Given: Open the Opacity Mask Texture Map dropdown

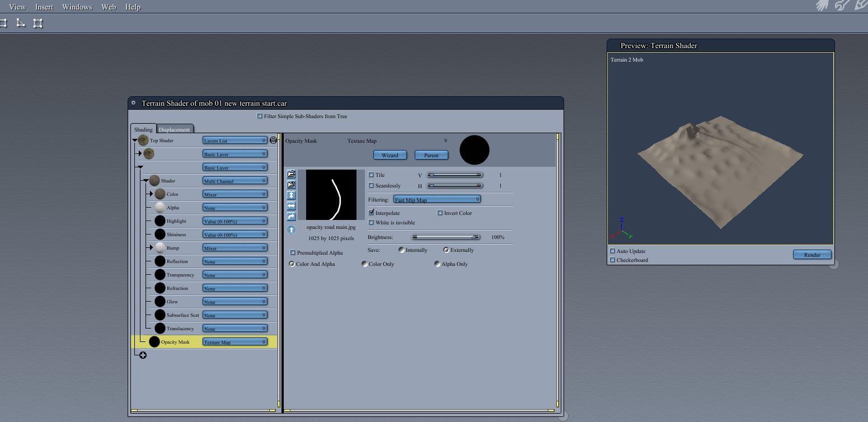Looking at the screenshot, I should (x=234, y=342).
